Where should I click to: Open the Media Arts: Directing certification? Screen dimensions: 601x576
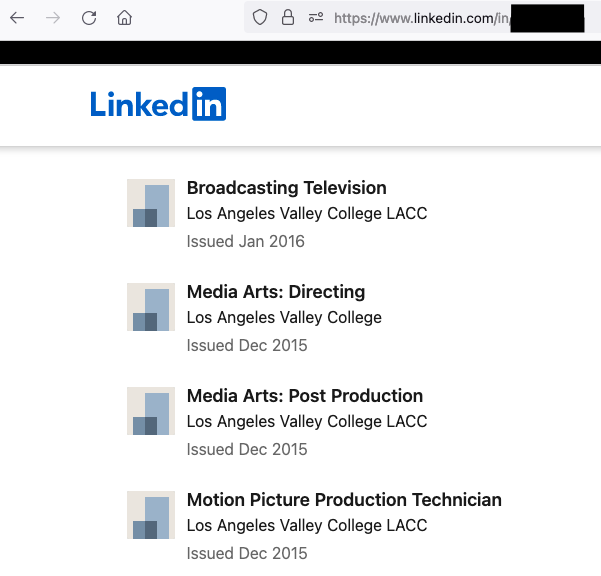(x=276, y=292)
